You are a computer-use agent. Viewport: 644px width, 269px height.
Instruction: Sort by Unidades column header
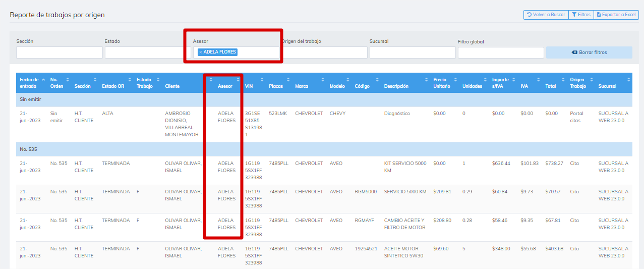coord(475,83)
